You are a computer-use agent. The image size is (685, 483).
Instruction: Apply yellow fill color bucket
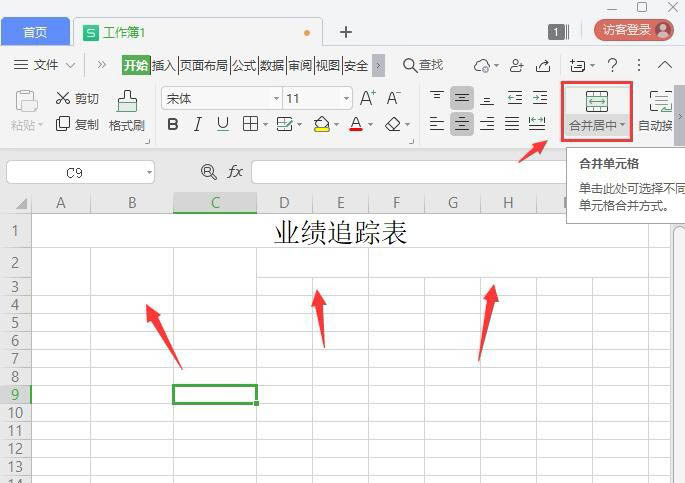322,124
